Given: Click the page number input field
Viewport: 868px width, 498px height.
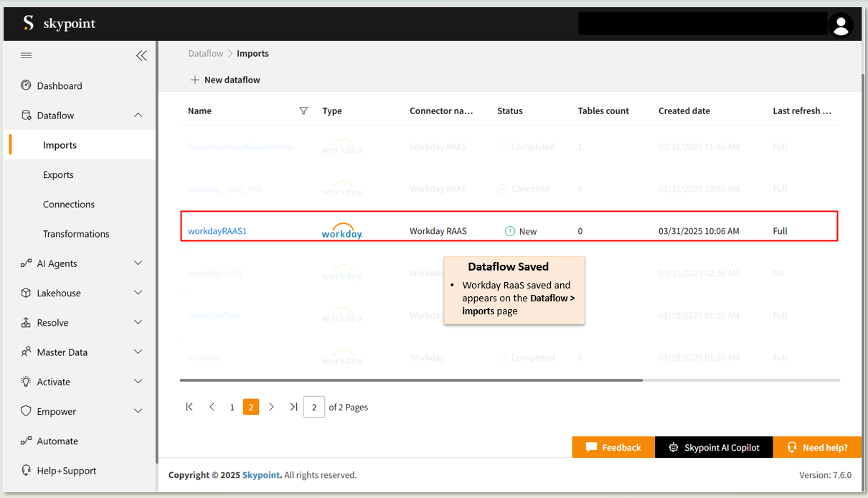Looking at the screenshot, I should point(314,407).
